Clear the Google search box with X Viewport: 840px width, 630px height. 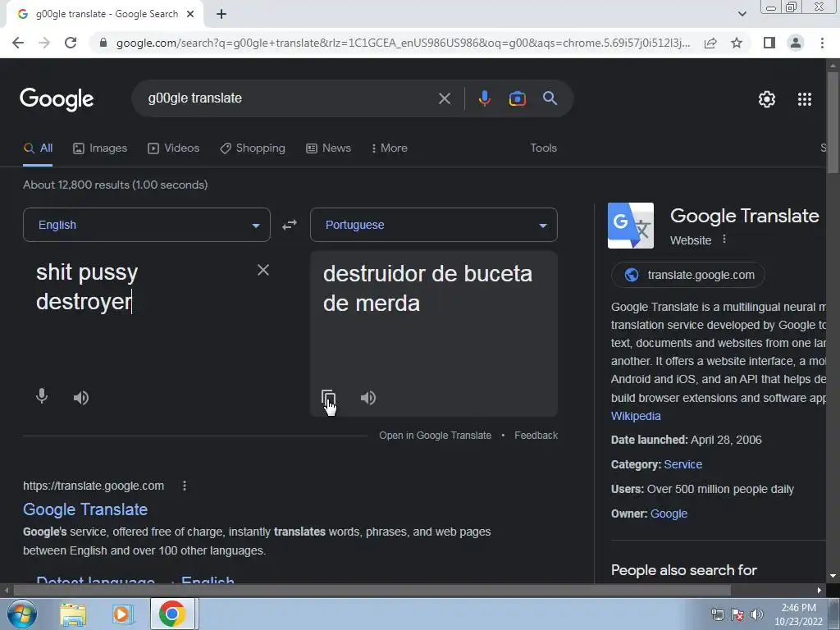444,98
